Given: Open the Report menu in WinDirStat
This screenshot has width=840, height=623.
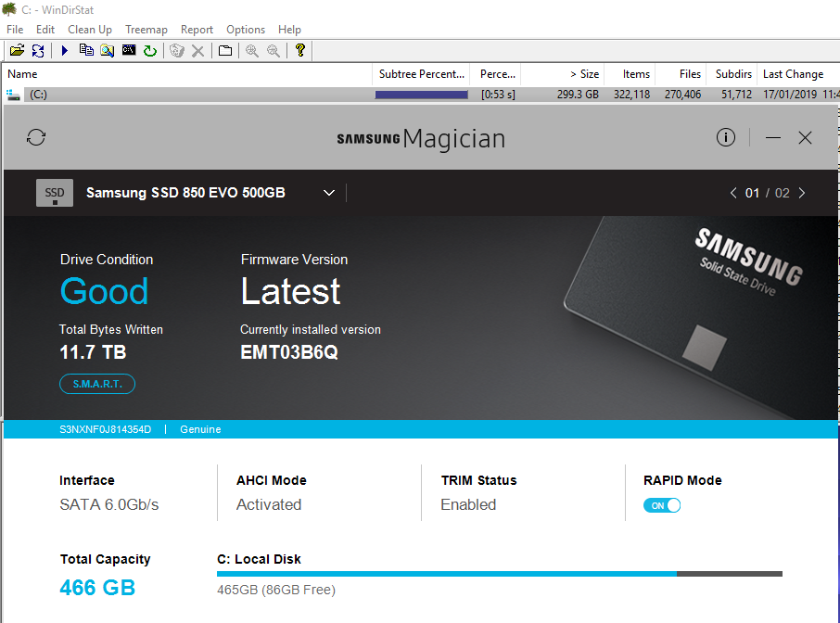Looking at the screenshot, I should (197, 30).
